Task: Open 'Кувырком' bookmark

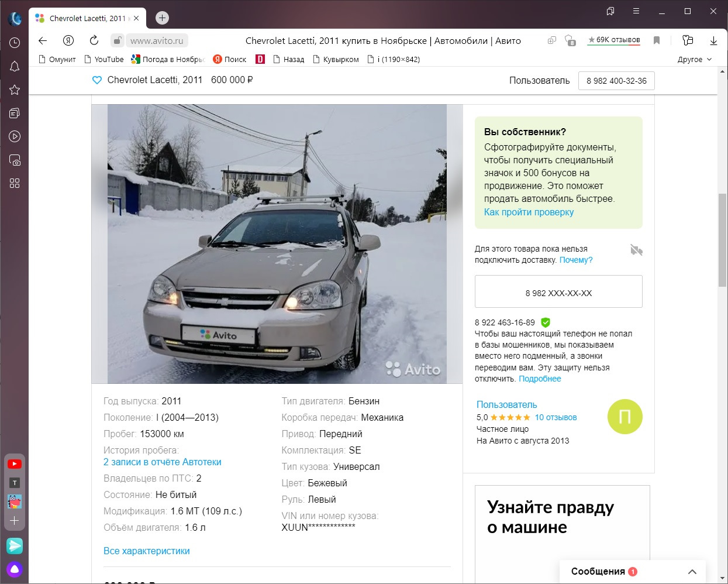Action: (336, 59)
